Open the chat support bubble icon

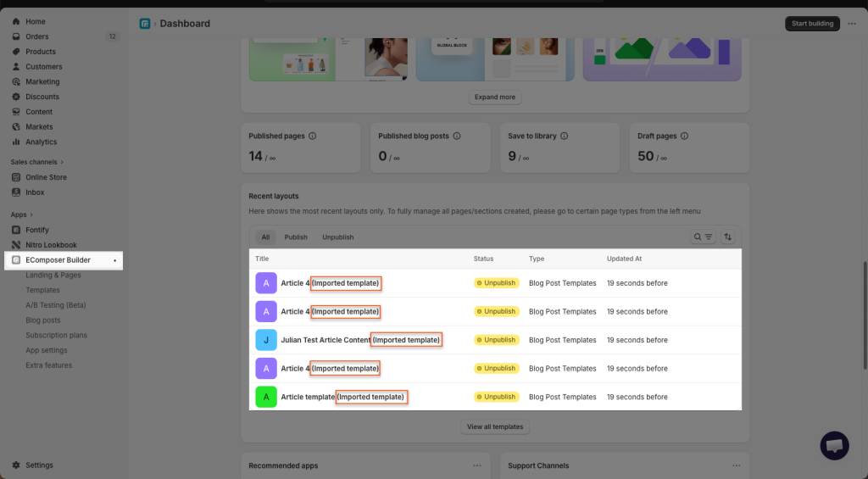coord(834,445)
